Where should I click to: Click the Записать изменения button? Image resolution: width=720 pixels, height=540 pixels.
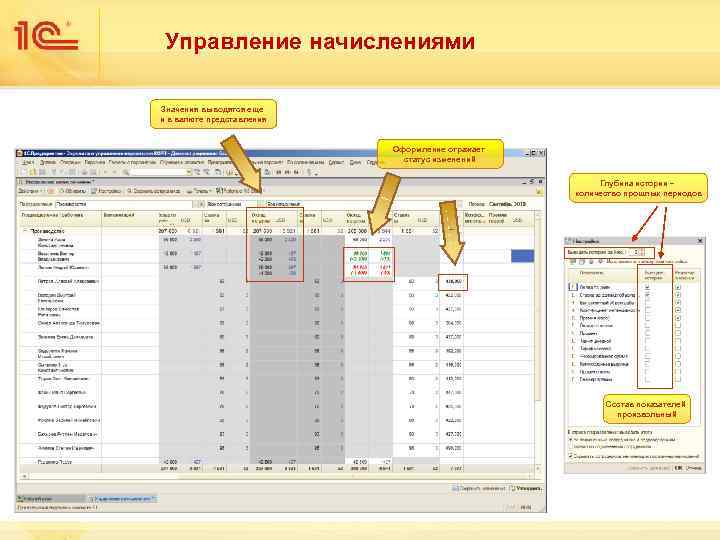478,489
